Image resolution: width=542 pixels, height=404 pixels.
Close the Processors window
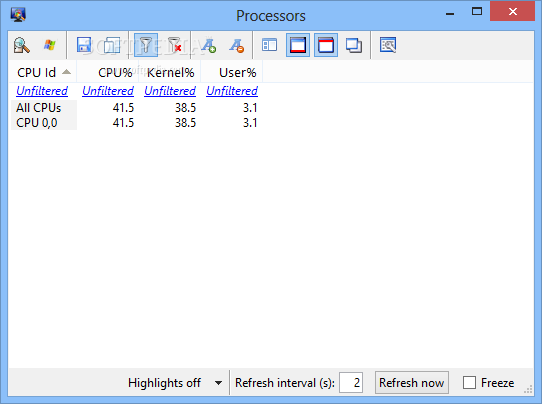(513, 12)
